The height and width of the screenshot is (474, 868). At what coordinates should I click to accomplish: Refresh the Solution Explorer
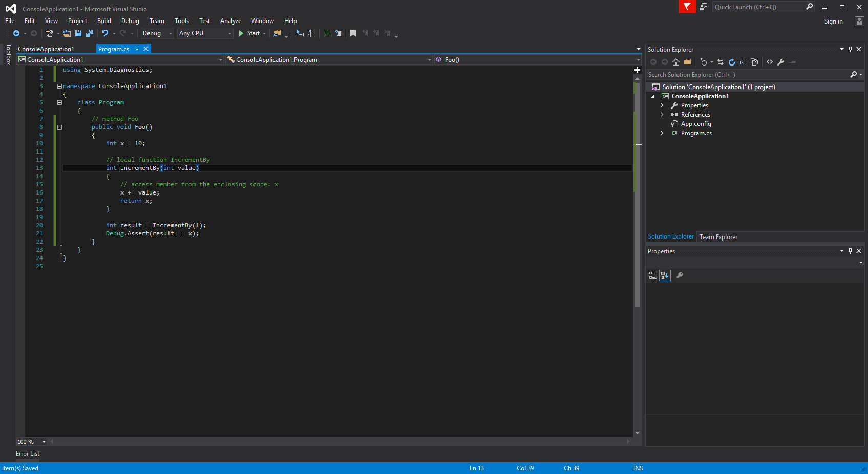click(x=732, y=62)
